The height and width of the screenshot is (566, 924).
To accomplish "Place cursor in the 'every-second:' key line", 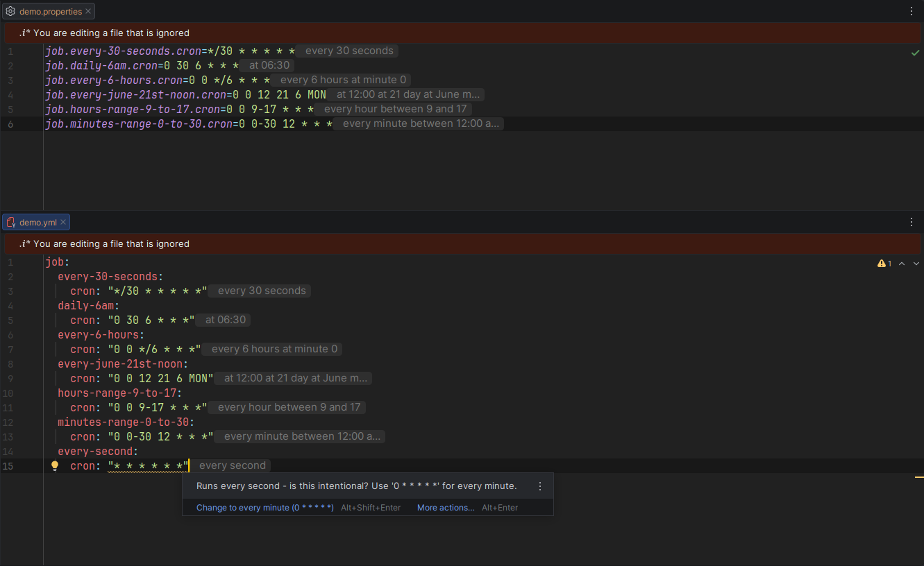I will click(x=98, y=452).
